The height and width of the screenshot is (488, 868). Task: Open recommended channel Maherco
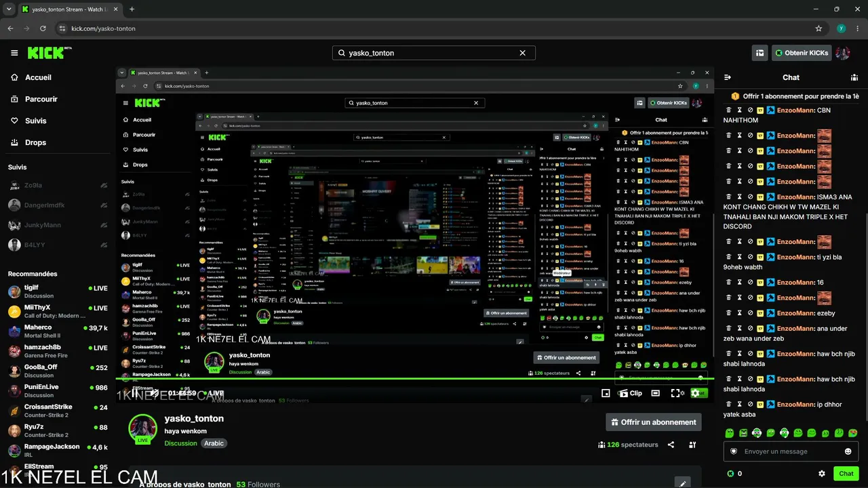coord(57,331)
